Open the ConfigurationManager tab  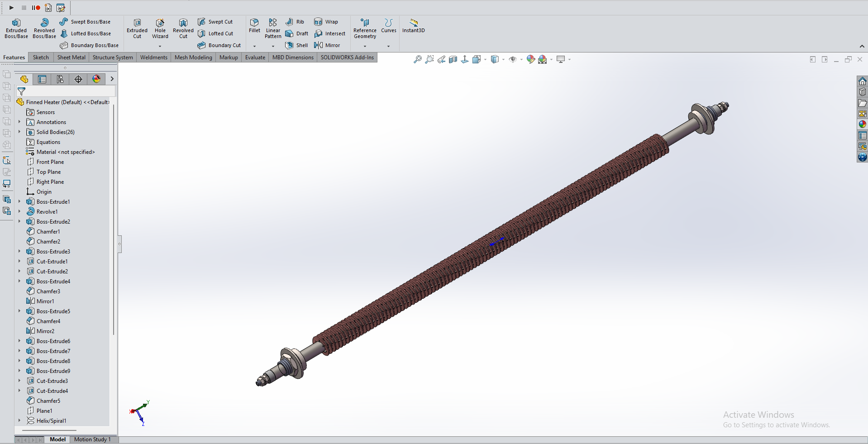(x=60, y=79)
